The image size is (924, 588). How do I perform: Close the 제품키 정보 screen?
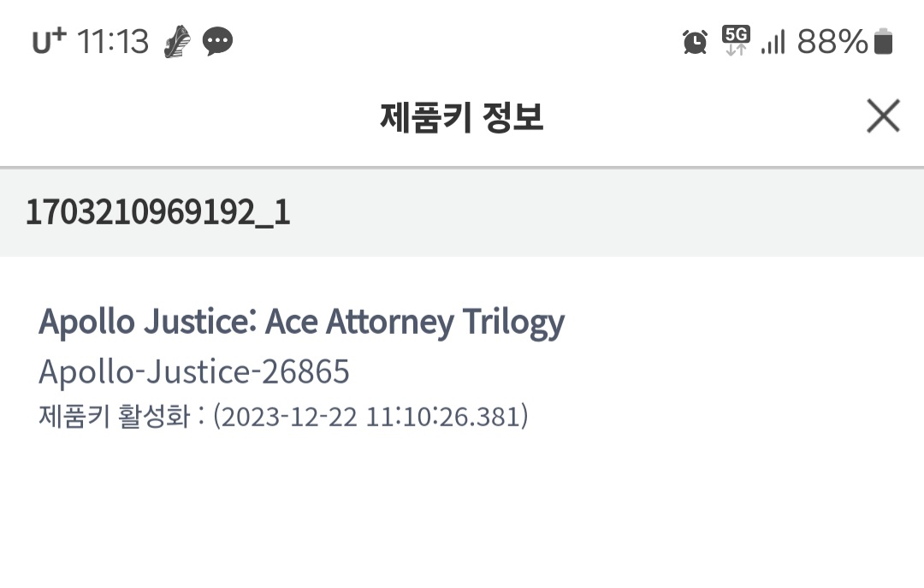pos(882,116)
